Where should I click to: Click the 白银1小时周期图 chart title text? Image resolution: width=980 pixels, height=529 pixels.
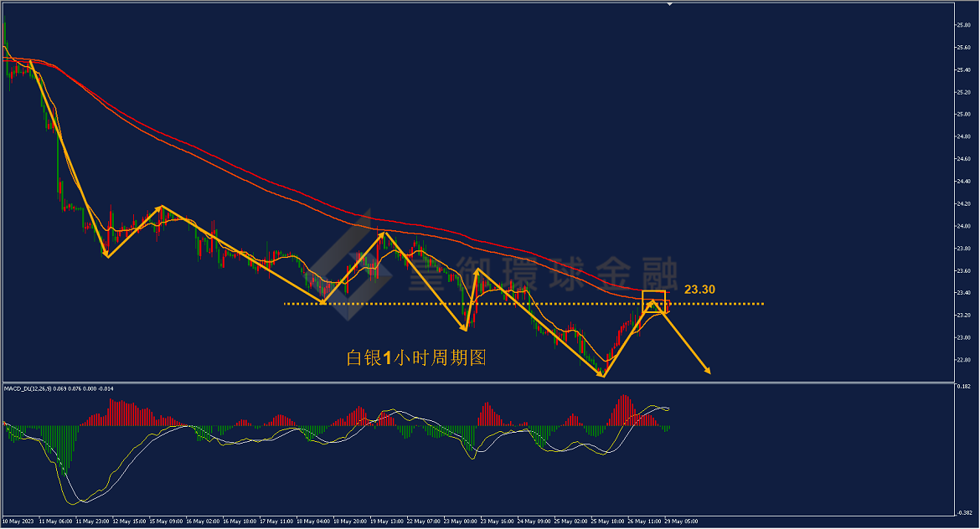416,358
